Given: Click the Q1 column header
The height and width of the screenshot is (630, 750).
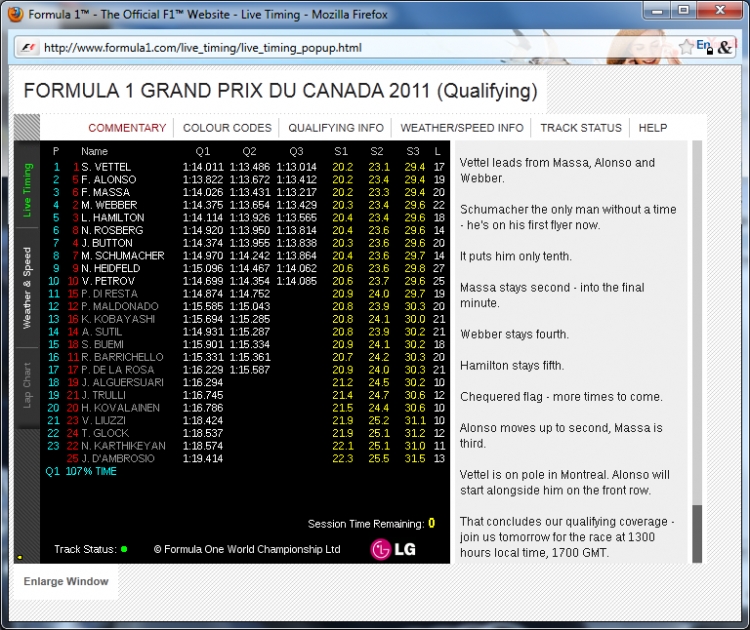Looking at the screenshot, I should (x=203, y=152).
